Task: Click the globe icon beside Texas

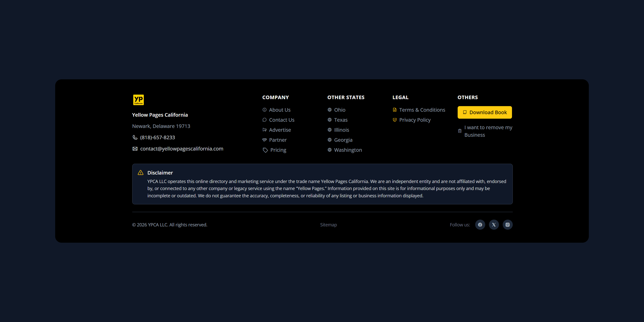Action: 330,120
